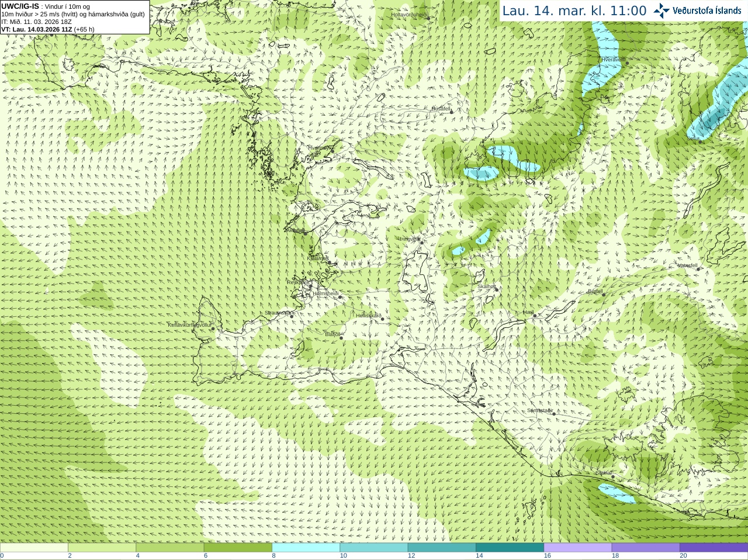The width and height of the screenshot is (748, 560).
Task: Click the Hvanneyri station label
Action: pyautogui.click(x=320, y=148)
